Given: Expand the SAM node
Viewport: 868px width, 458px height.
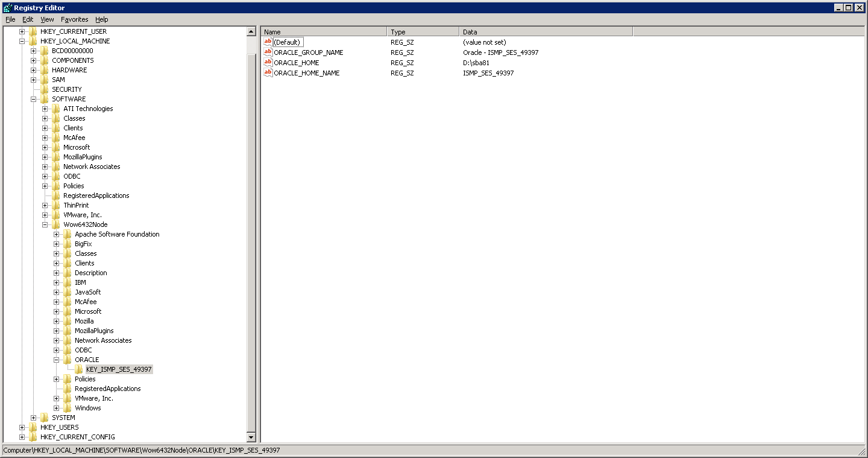Looking at the screenshot, I should tap(34, 80).
